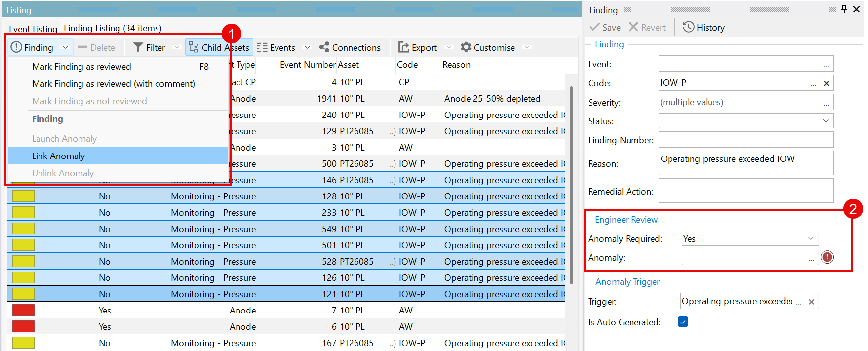This screenshot has height=351, width=868.
Task: Open the Anomaly Required dropdown
Action: [811, 238]
